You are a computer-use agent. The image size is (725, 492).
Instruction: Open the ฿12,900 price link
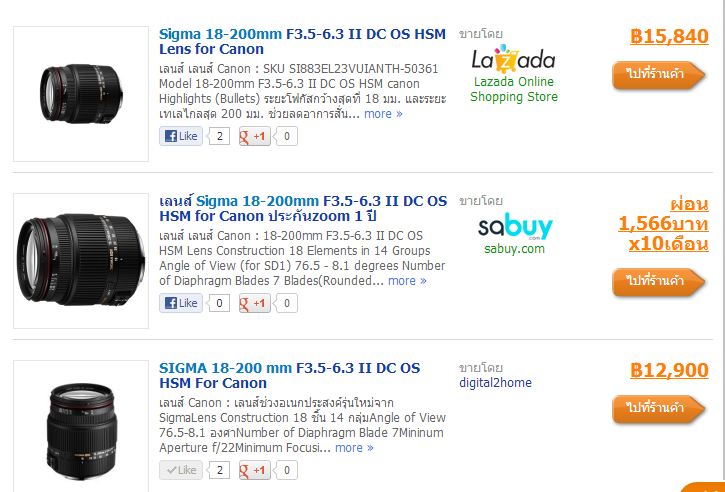(669, 370)
